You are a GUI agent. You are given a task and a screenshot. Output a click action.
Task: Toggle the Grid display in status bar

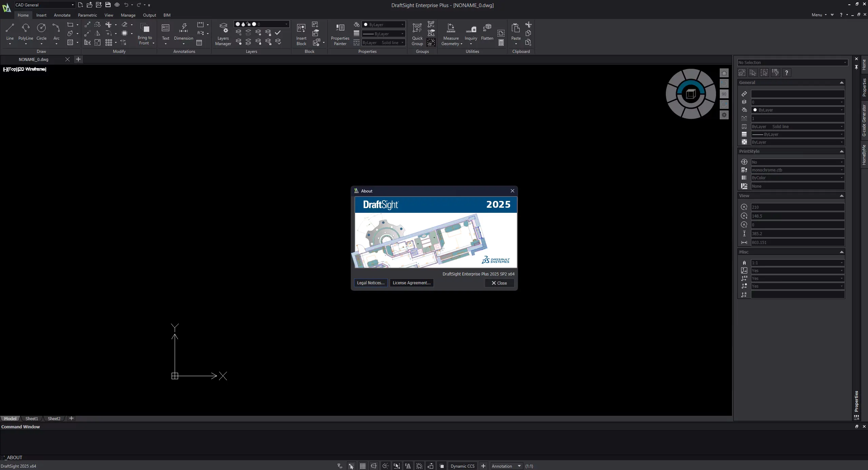pyautogui.click(x=363, y=466)
